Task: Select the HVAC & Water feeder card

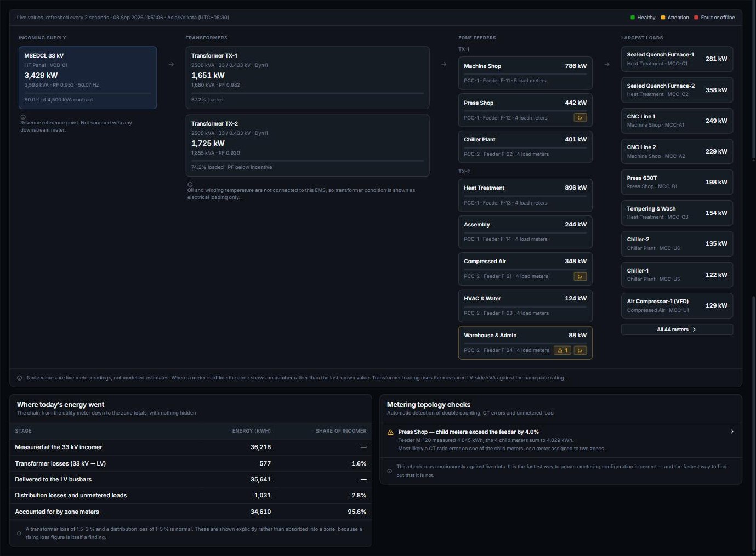Action: [x=525, y=306]
